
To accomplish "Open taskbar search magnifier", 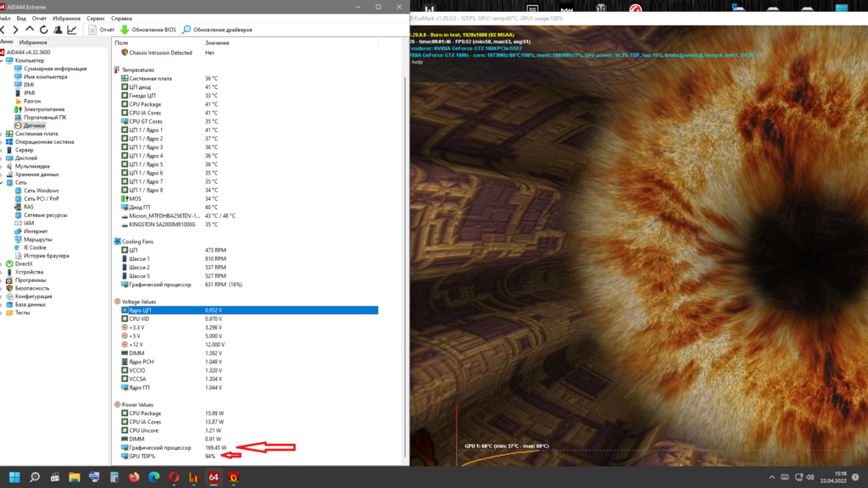I will (x=34, y=477).
